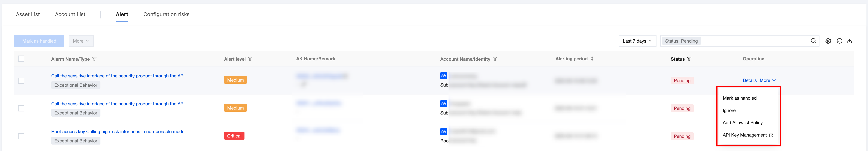The width and height of the screenshot is (868, 151).
Task: Open Details for the first alert
Action: coord(749,80)
